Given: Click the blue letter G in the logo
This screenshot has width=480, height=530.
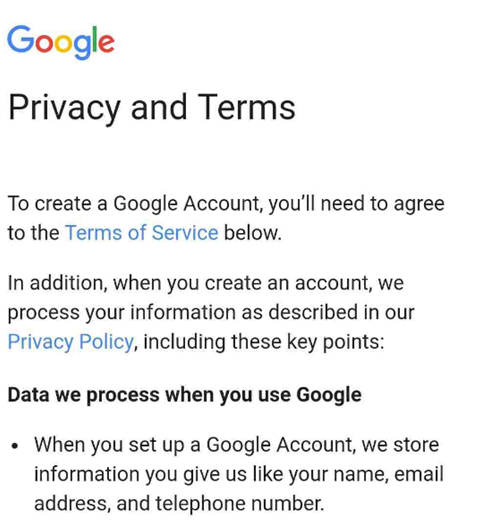Looking at the screenshot, I should click(x=21, y=39).
